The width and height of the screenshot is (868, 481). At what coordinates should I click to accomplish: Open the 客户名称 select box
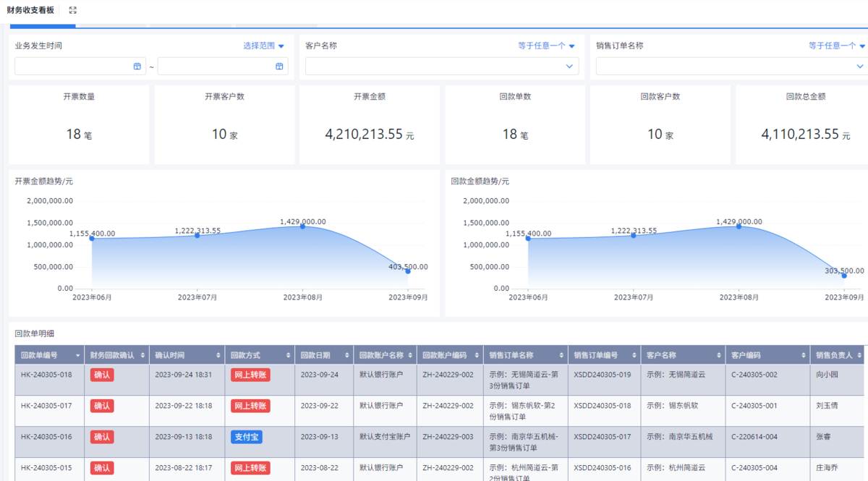(441, 67)
